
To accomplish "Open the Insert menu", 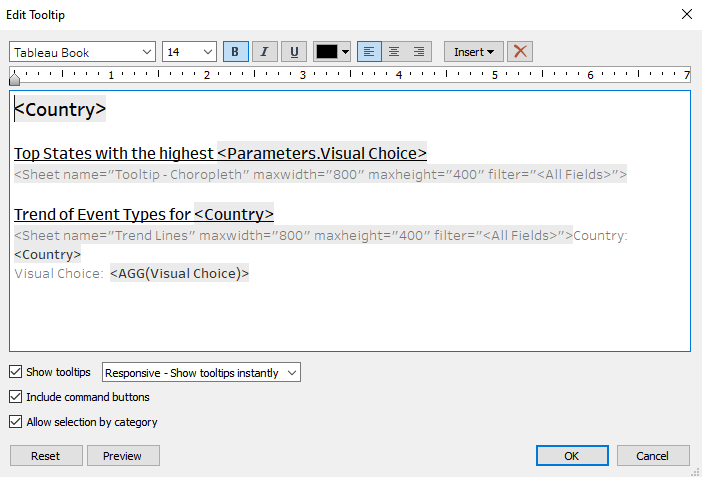I will 473,52.
